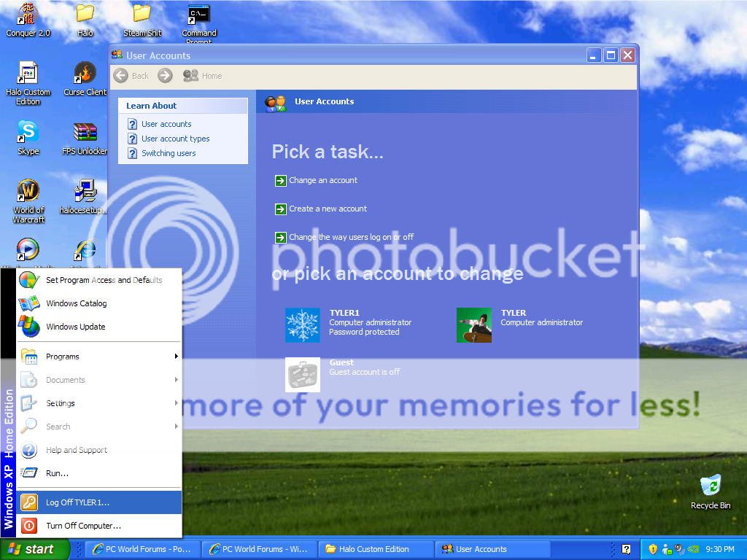Click Create a new account link
The height and width of the screenshot is (560, 747).
tap(328, 209)
